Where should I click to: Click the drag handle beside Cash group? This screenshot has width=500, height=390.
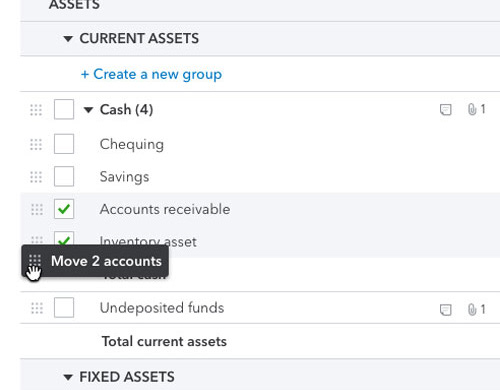tap(36, 110)
